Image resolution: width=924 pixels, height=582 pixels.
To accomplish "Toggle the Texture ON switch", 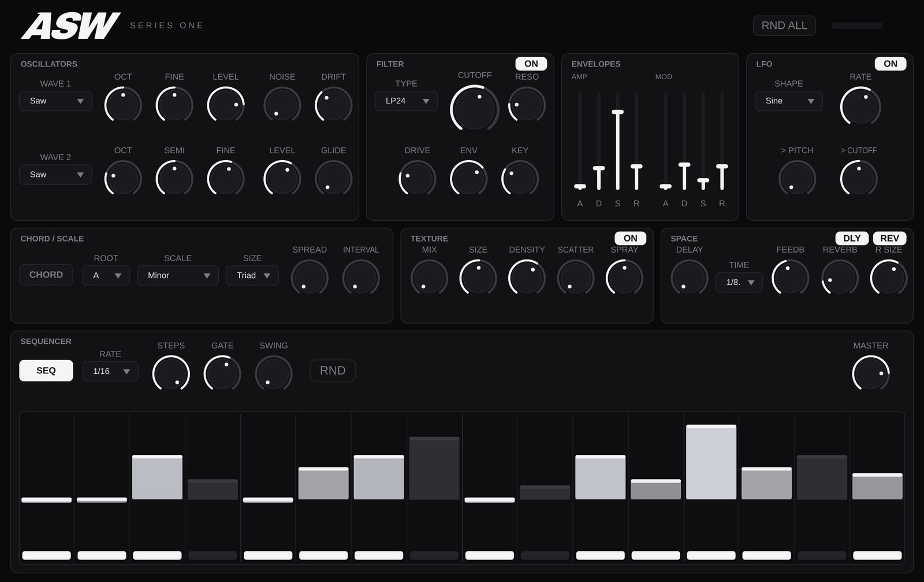I will tap(631, 238).
